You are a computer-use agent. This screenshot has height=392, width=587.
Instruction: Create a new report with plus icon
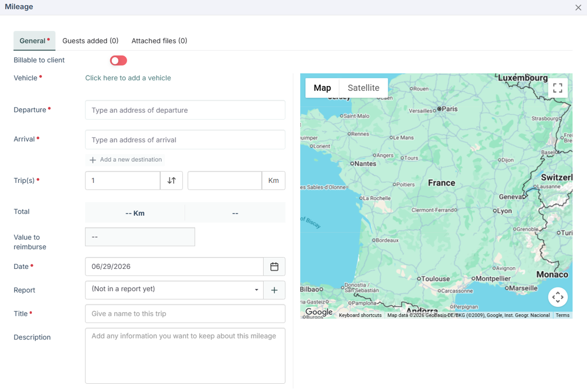[x=274, y=290]
